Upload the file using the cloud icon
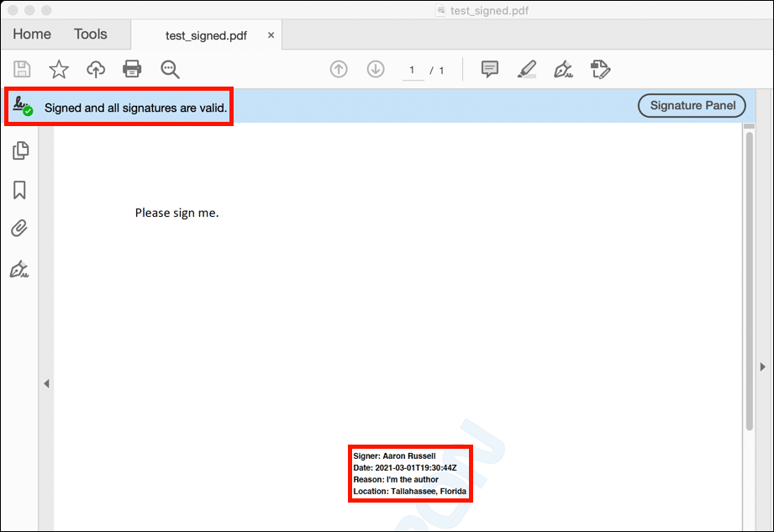774x532 pixels. [96, 69]
